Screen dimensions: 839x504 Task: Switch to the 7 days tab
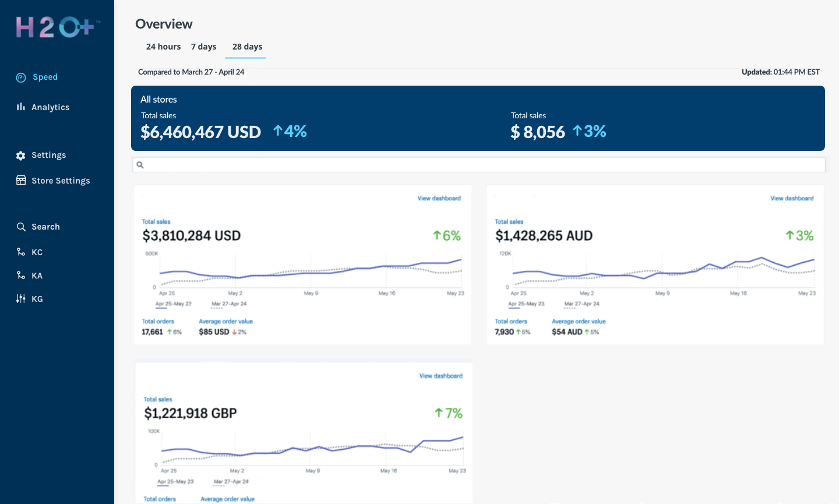click(203, 47)
